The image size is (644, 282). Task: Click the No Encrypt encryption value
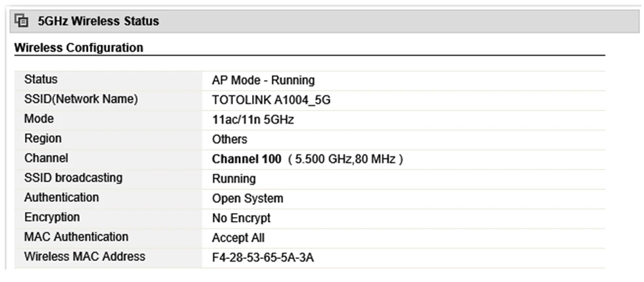click(x=241, y=218)
